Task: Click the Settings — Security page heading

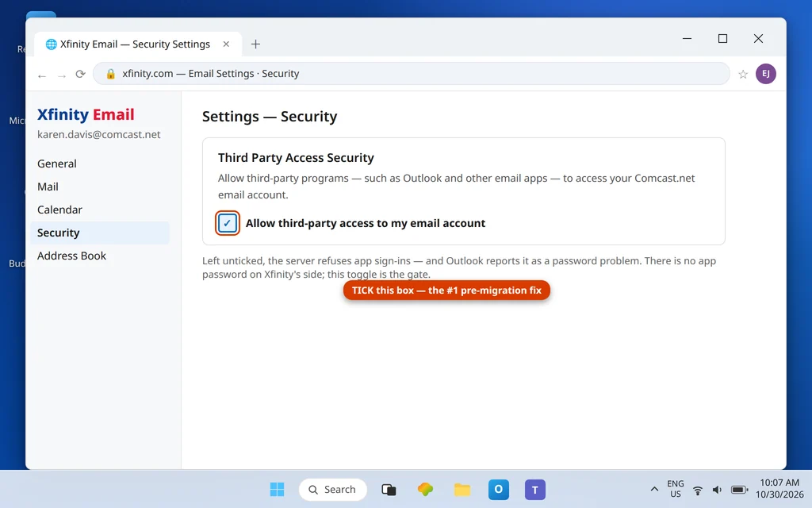Action: tap(270, 117)
